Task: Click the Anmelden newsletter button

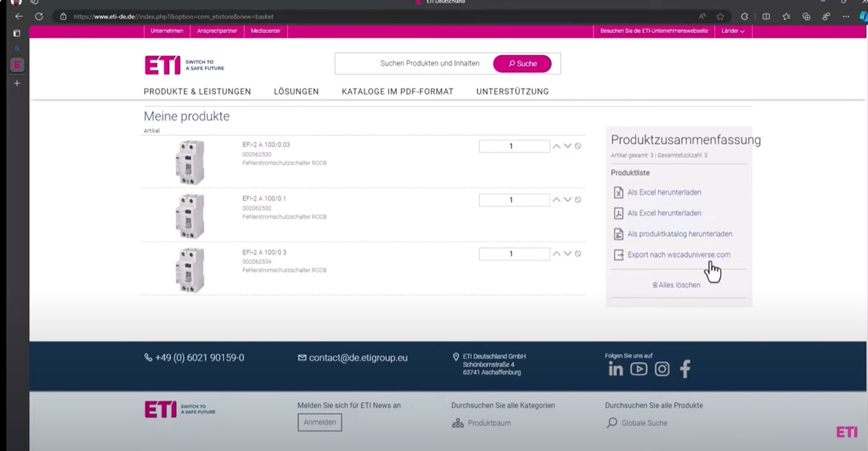Action: pyautogui.click(x=320, y=422)
